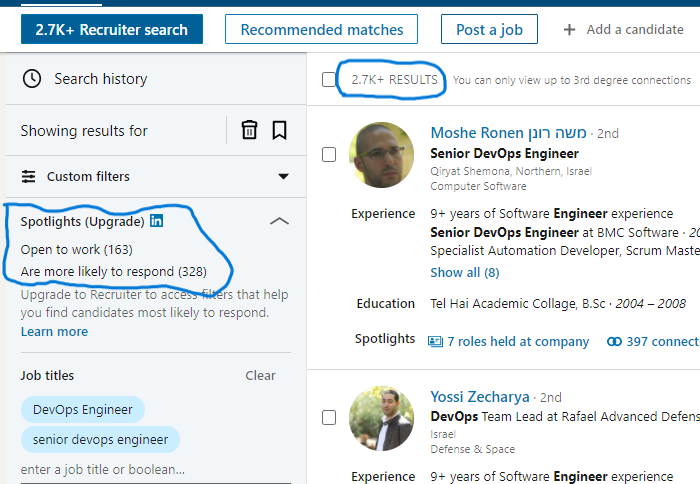Check the select-all results checkbox
700x484 pixels.
329,80
